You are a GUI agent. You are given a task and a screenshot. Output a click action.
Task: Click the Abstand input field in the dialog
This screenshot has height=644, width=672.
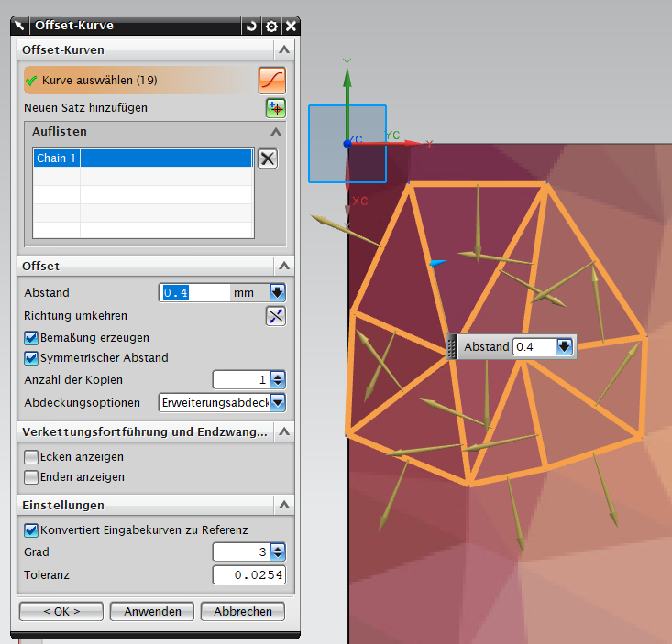(x=194, y=293)
